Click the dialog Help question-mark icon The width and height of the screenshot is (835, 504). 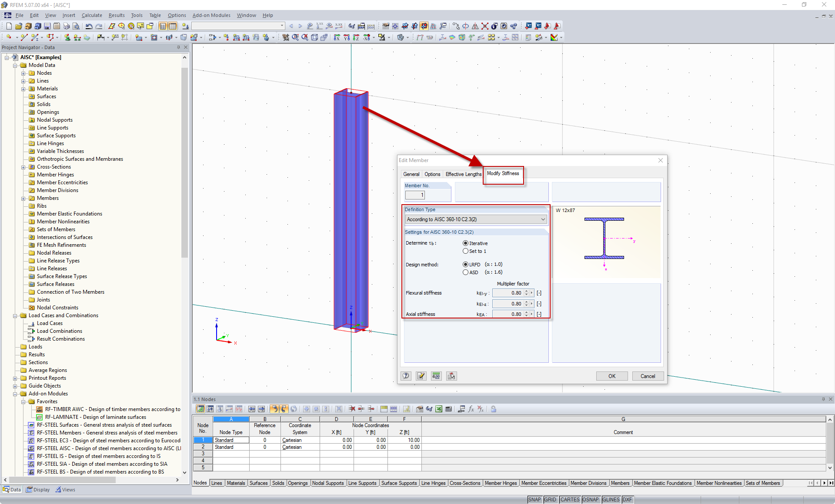coord(406,376)
